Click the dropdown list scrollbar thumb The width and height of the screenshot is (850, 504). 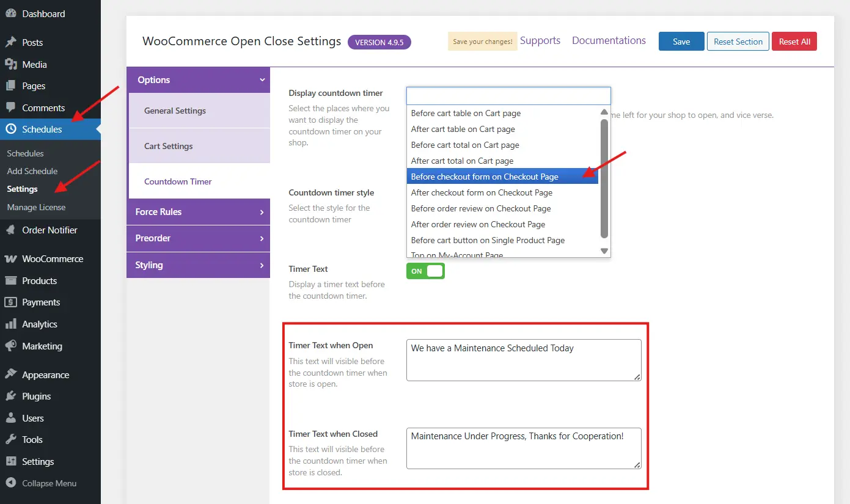[x=604, y=178]
